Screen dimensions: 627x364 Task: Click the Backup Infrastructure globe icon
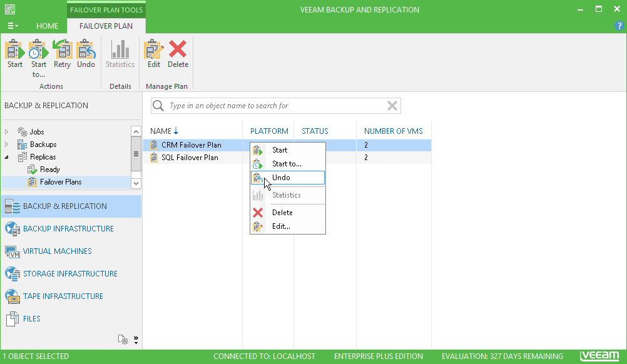click(13, 229)
